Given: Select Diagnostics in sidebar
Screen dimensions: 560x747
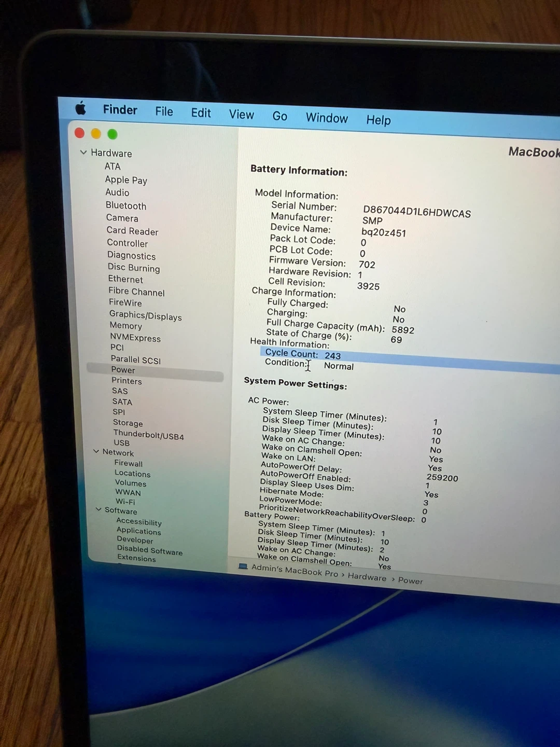Looking at the screenshot, I should tap(131, 255).
